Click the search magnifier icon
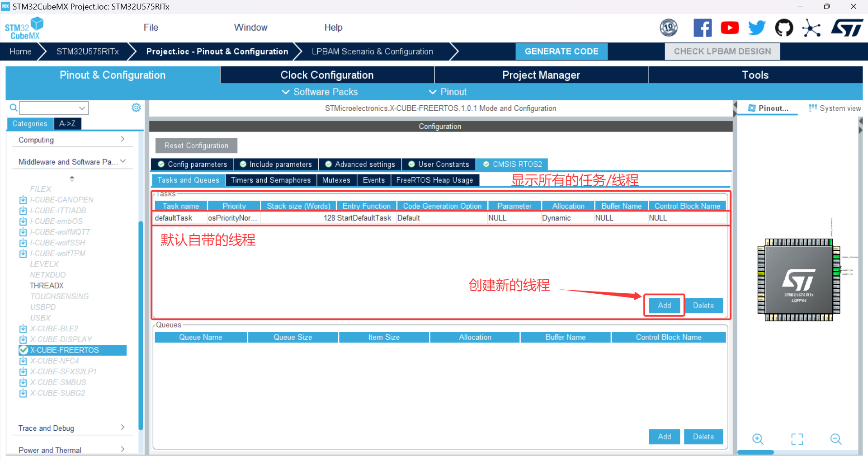This screenshot has height=461, width=868. 14,108
